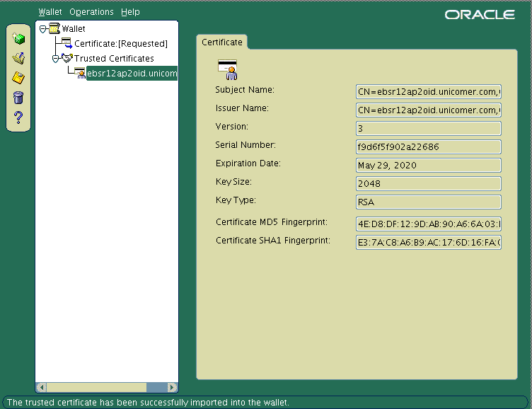Click the Certificate MD5 Fingerprint field
Screen dimensions: 532x409
click(429, 224)
